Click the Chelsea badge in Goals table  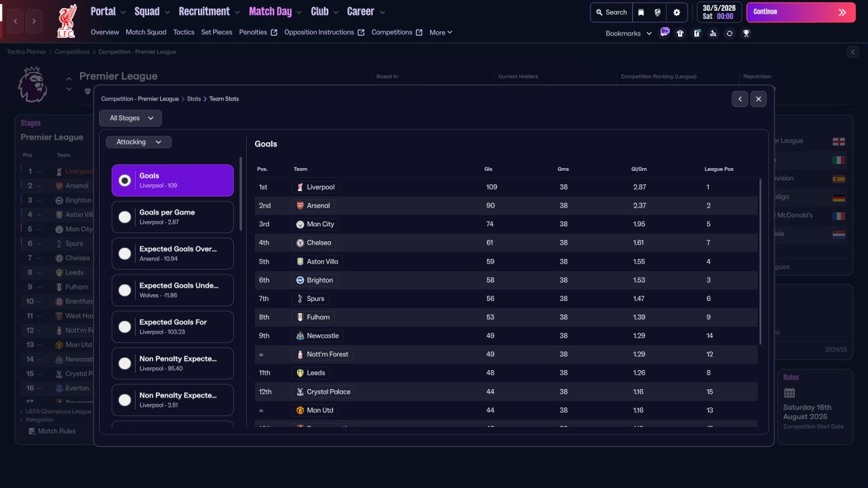click(300, 243)
